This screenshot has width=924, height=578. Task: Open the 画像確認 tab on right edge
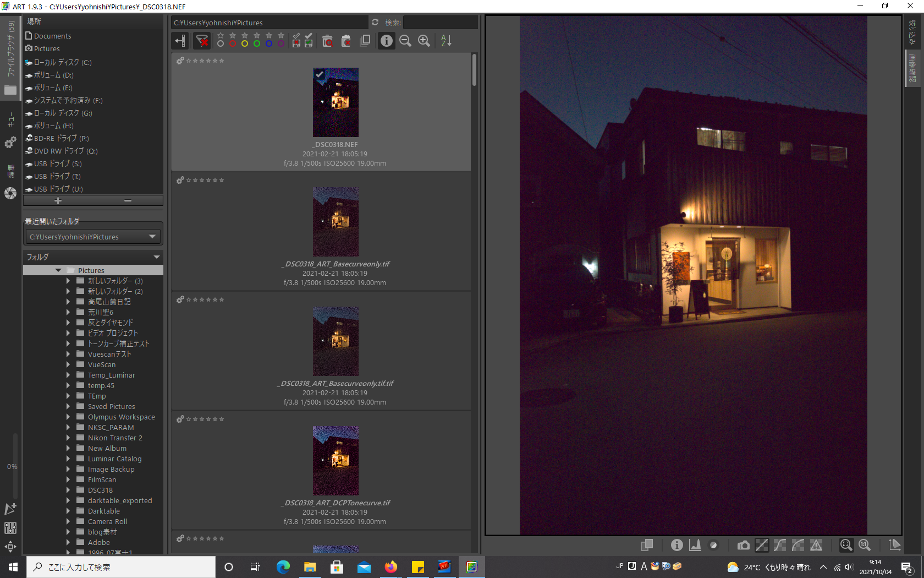click(x=912, y=68)
